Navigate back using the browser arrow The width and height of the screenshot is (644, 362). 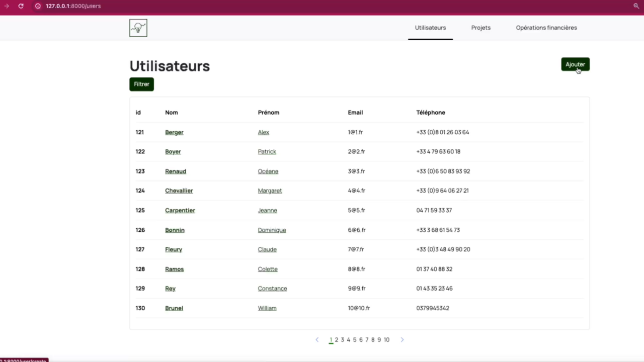coord(7,6)
